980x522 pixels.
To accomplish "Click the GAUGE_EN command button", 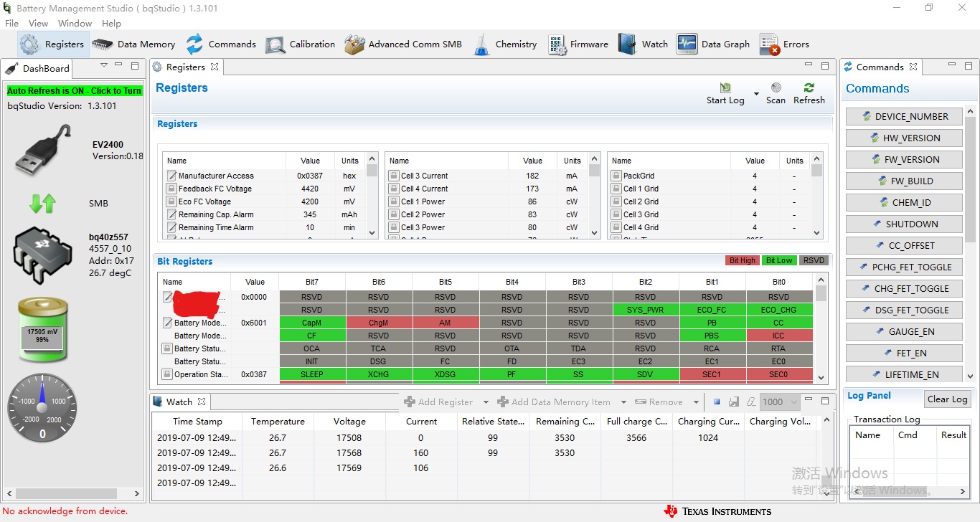I will tap(904, 331).
